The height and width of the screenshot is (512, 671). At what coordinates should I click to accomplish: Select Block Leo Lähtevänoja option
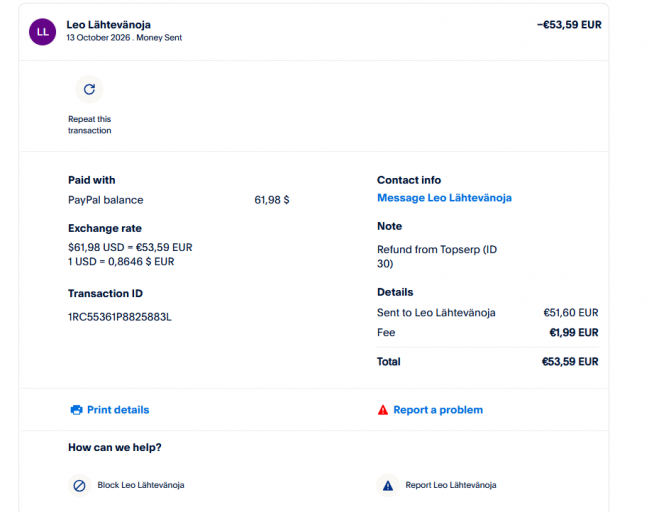pyautogui.click(x=141, y=485)
